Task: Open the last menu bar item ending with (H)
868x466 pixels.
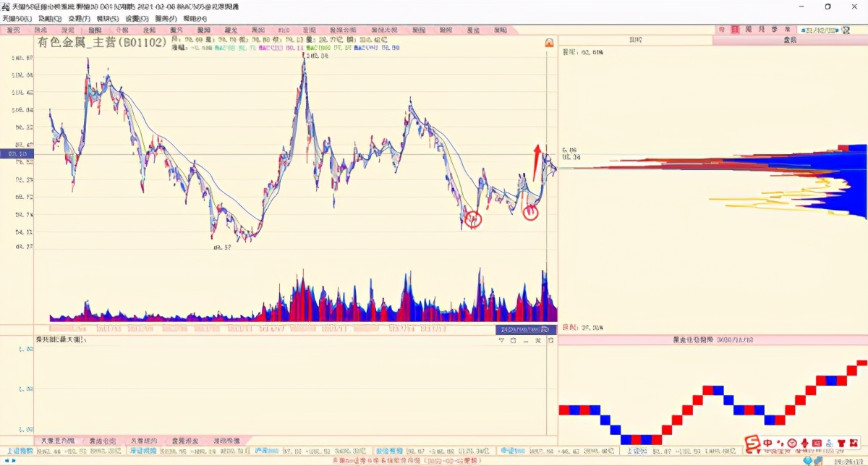Action: pos(195,18)
